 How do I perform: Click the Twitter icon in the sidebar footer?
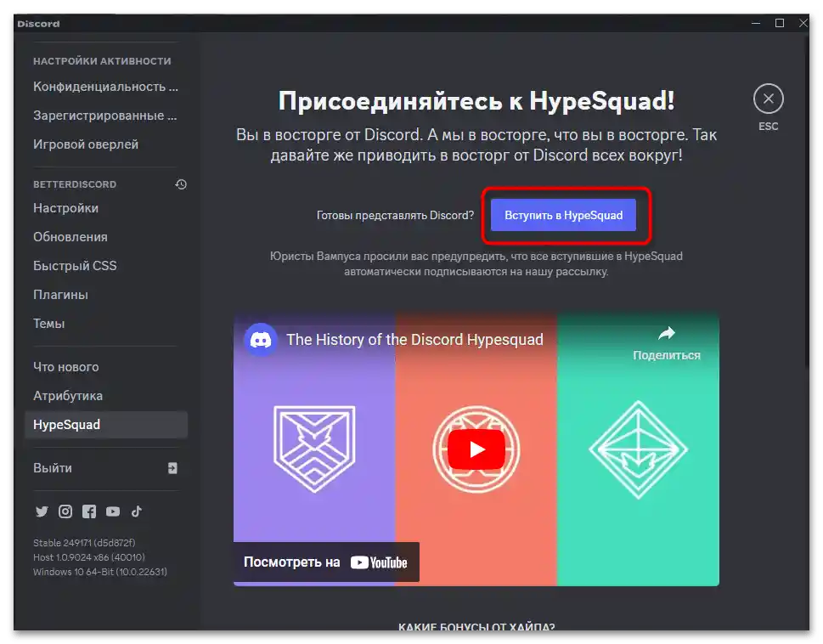point(42,511)
